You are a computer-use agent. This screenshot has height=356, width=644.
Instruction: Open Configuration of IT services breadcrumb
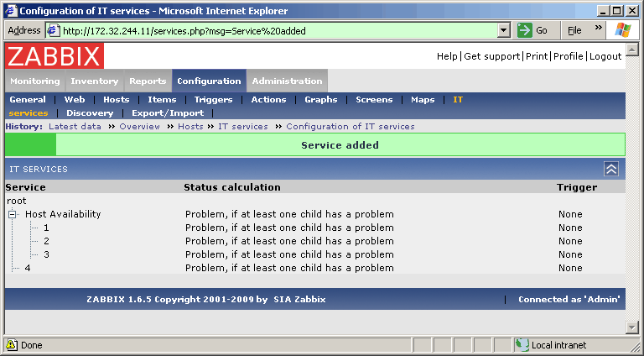(x=351, y=127)
